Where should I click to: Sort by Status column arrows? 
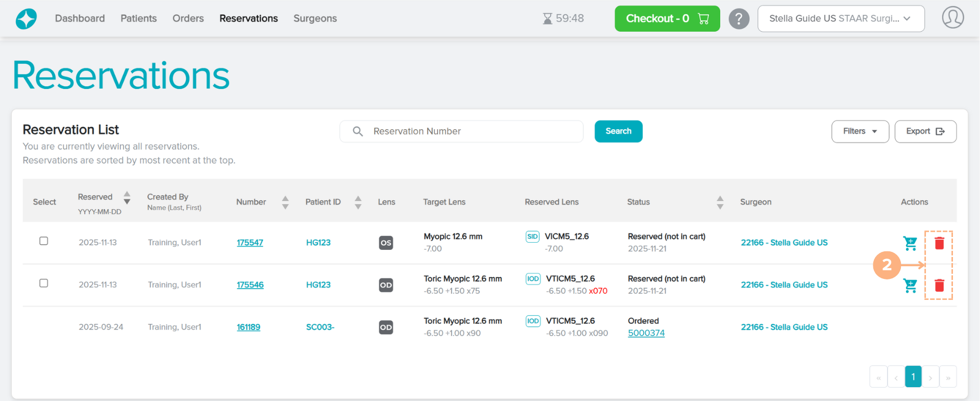click(720, 202)
